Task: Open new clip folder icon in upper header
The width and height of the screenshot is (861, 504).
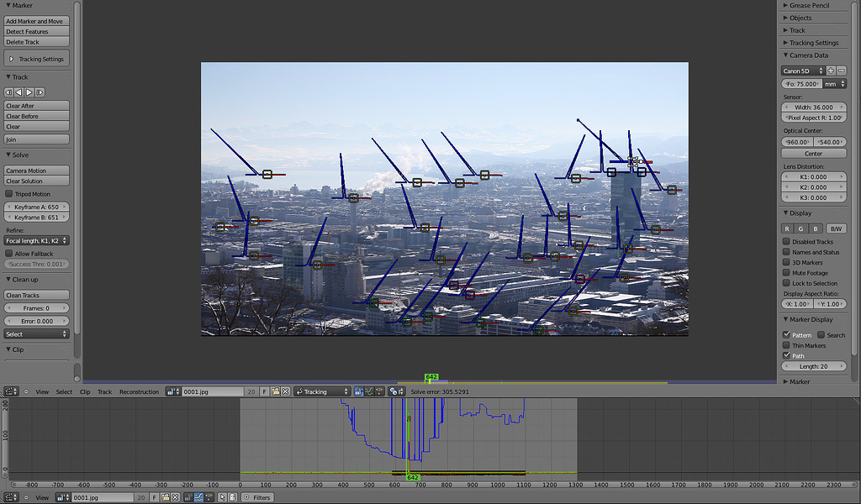Action: 276,391
